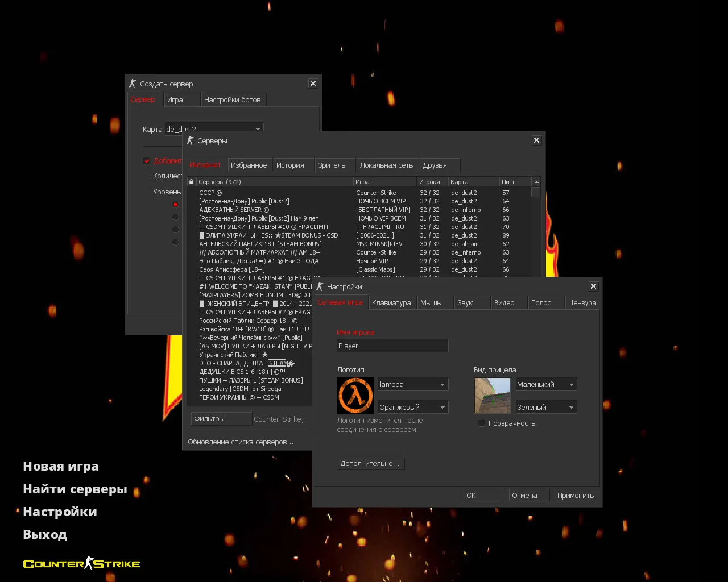
Task: Click the scroll up arrow in server list
Action: 536,182
